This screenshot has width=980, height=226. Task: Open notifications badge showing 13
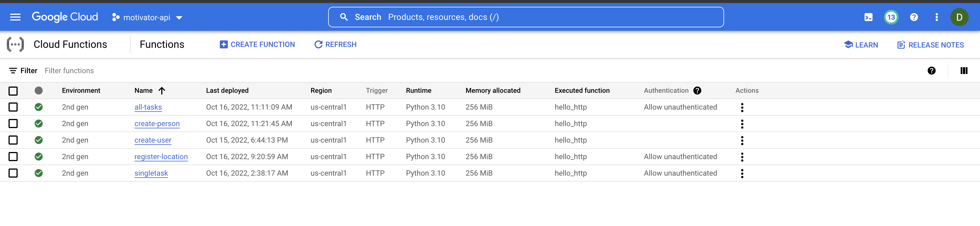tap(891, 17)
